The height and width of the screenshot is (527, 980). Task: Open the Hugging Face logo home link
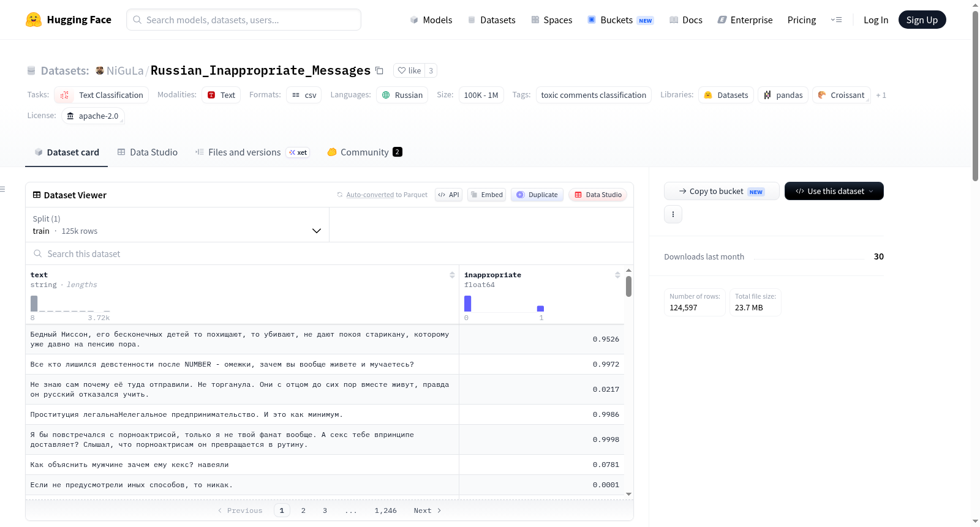[69, 20]
